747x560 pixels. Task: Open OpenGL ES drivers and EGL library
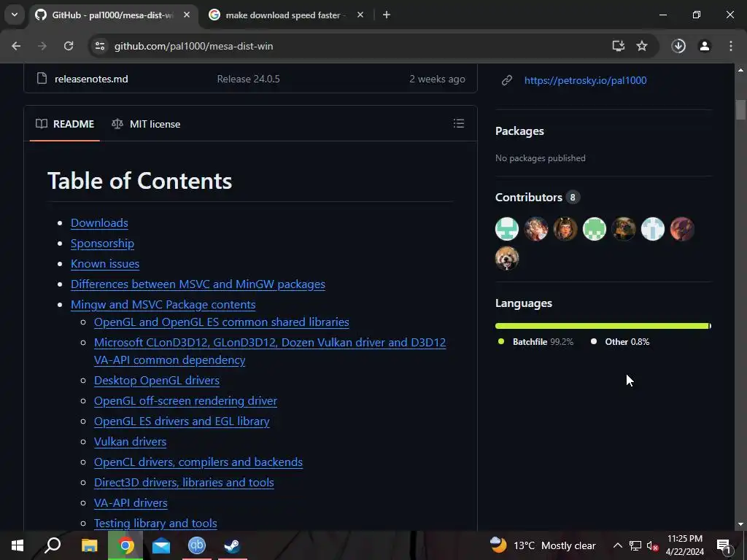click(182, 421)
